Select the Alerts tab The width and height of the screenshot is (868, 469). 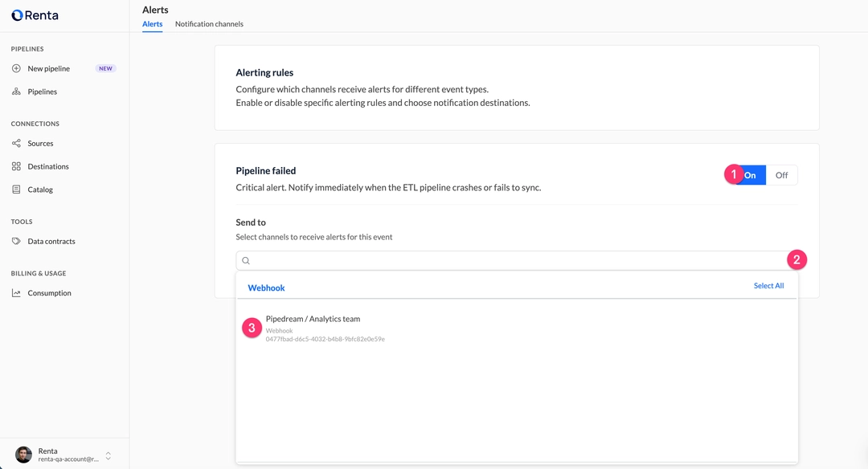pyautogui.click(x=152, y=23)
